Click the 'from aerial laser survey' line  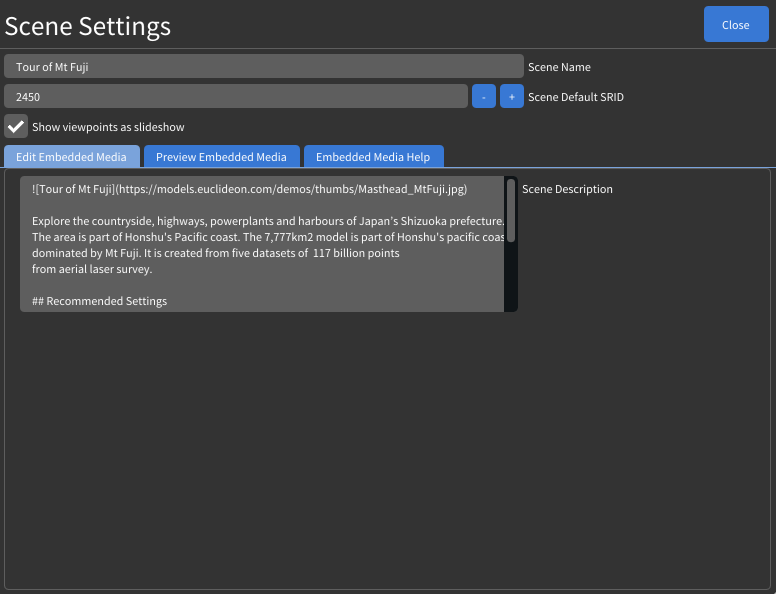(91, 269)
